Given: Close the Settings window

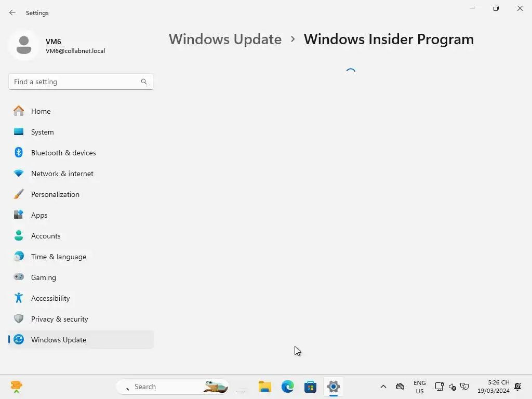Looking at the screenshot, I should pos(520,8).
